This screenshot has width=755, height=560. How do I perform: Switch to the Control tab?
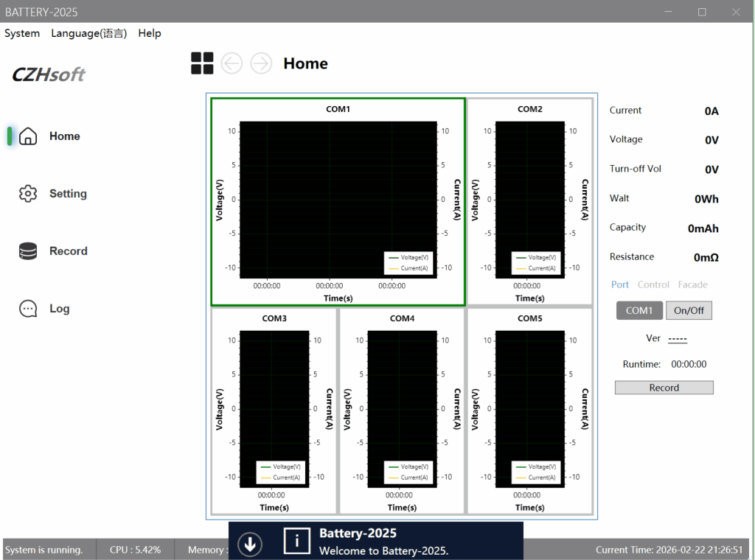click(x=653, y=284)
